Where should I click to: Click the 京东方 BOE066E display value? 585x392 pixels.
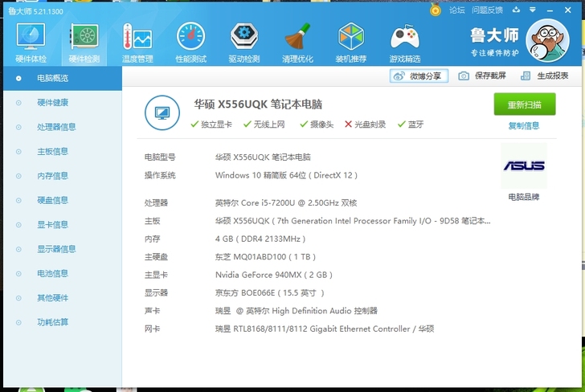270,292
